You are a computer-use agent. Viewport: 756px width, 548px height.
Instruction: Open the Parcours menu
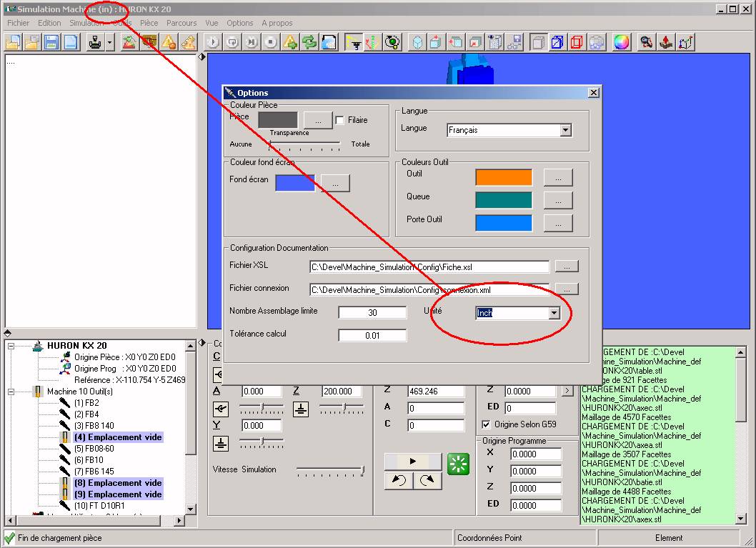pos(181,23)
